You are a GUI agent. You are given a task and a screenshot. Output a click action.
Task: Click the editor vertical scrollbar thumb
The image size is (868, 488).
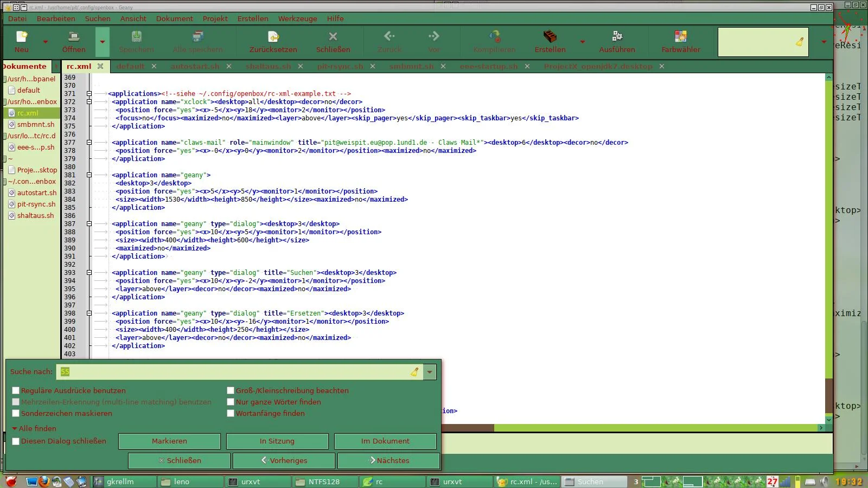point(828,396)
